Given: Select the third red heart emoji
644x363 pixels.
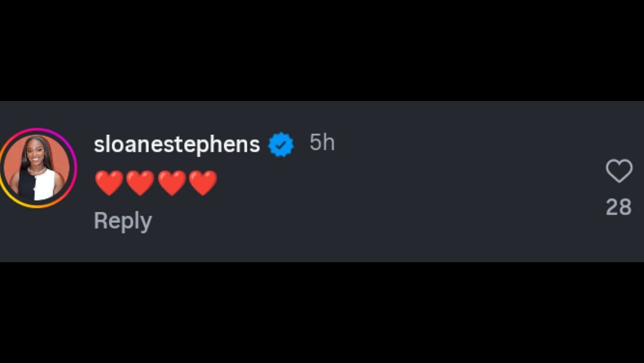Looking at the screenshot, I should 172,183.
